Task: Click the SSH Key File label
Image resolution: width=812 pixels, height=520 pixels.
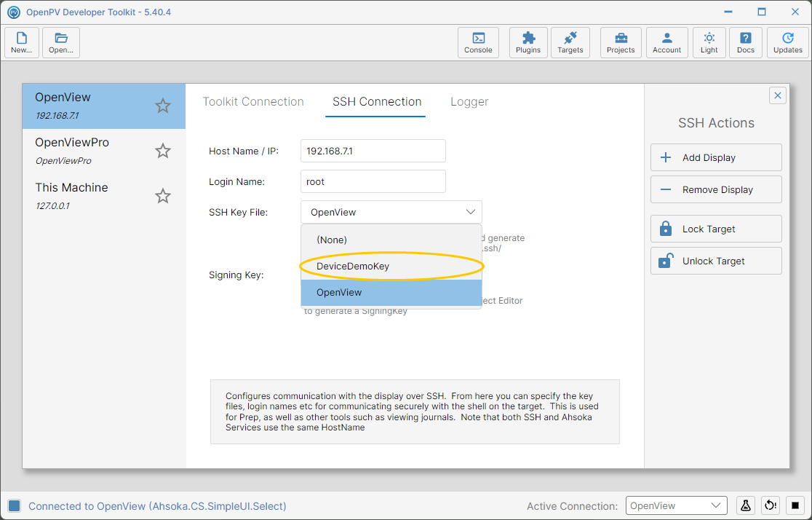Action: click(x=238, y=212)
